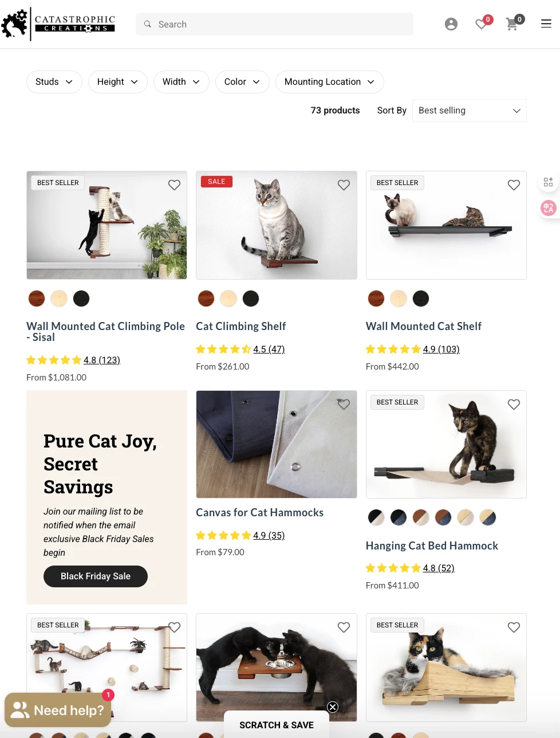Click the Black Friday Sale button

(96, 576)
